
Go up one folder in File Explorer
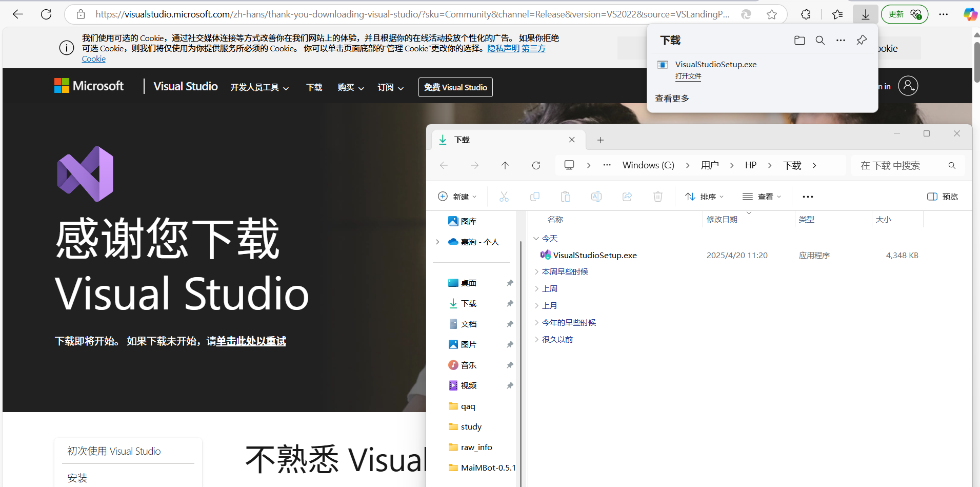point(505,165)
